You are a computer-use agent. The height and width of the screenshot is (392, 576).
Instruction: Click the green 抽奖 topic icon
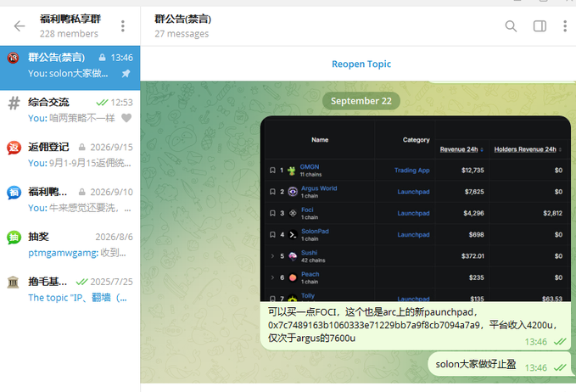(x=14, y=238)
